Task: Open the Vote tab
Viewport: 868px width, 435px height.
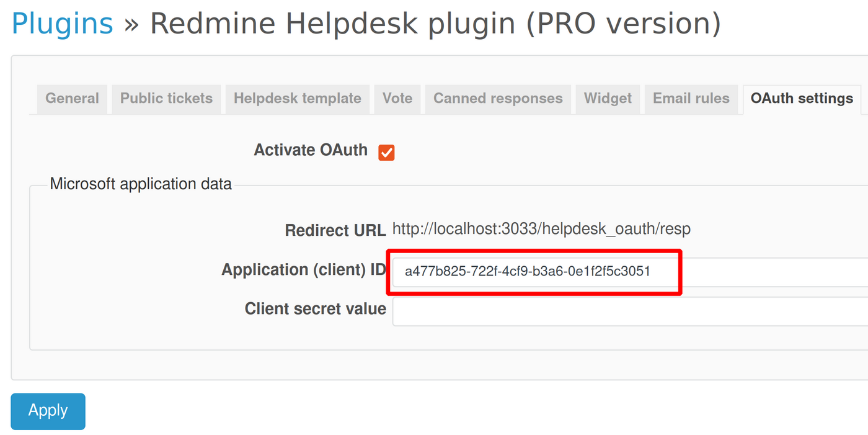Action: tap(397, 98)
